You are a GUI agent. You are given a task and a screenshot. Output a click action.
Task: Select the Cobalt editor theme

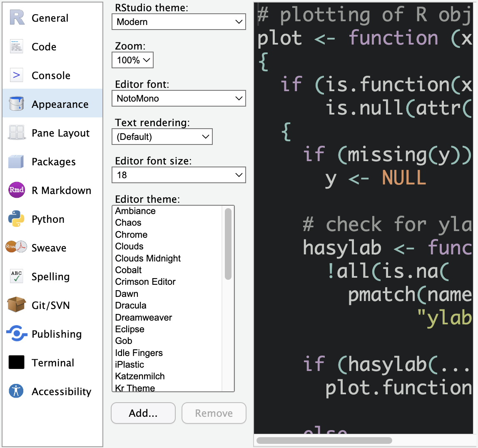[x=128, y=270]
